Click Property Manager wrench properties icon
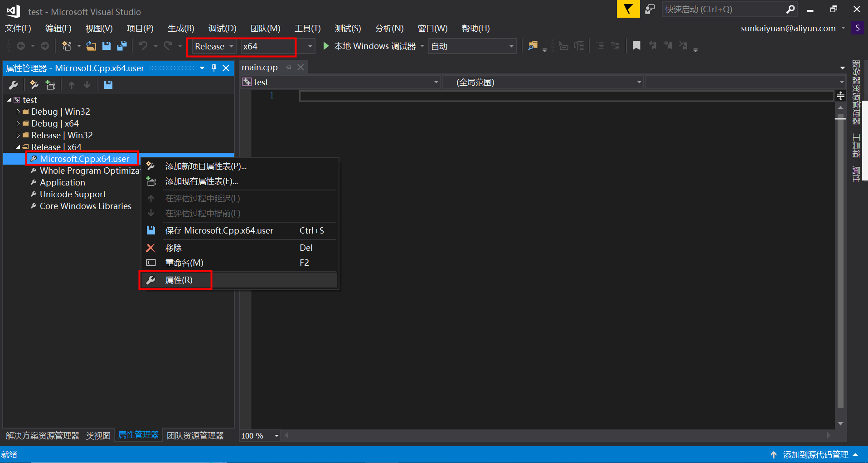The height and width of the screenshot is (463, 868). click(x=13, y=85)
